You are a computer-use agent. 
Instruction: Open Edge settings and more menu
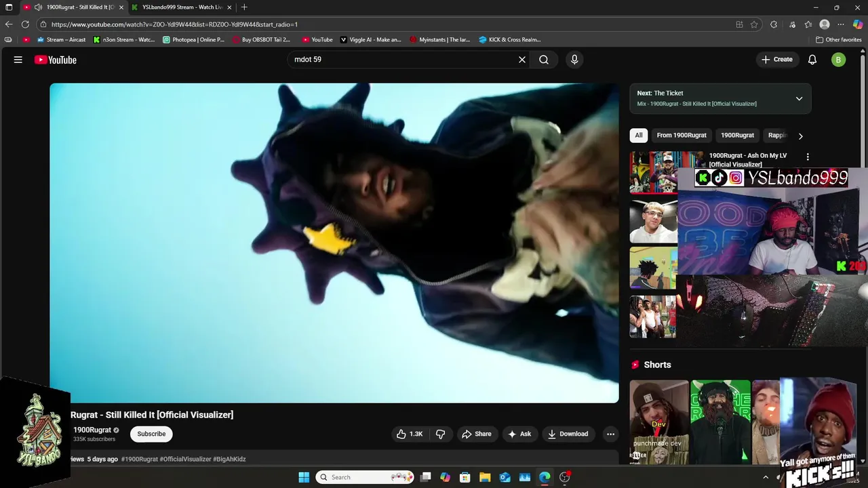tap(841, 24)
